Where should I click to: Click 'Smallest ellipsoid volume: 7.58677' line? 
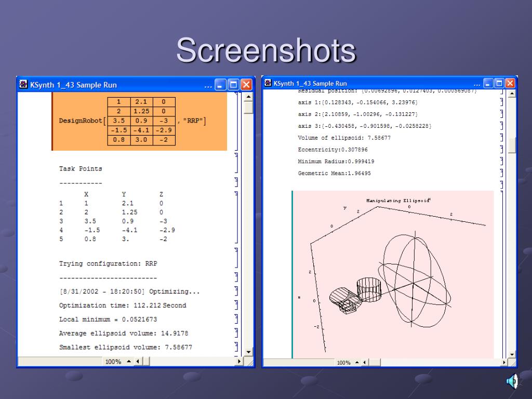(126, 347)
